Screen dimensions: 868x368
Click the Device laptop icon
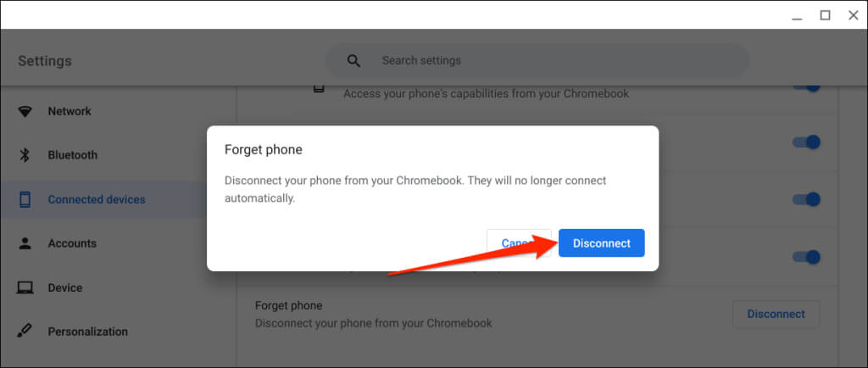pos(25,287)
